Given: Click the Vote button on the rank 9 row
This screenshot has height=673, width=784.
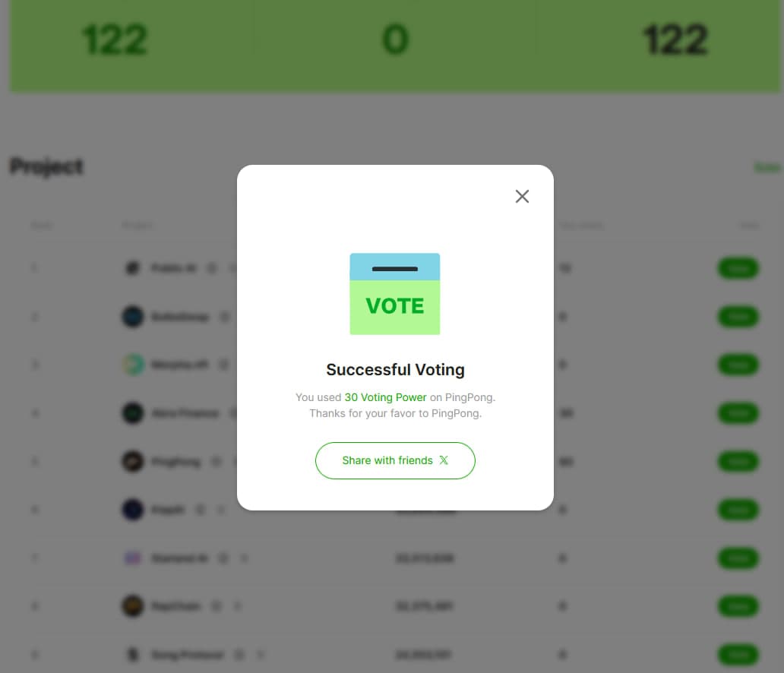Looking at the screenshot, I should [x=738, y=655].
